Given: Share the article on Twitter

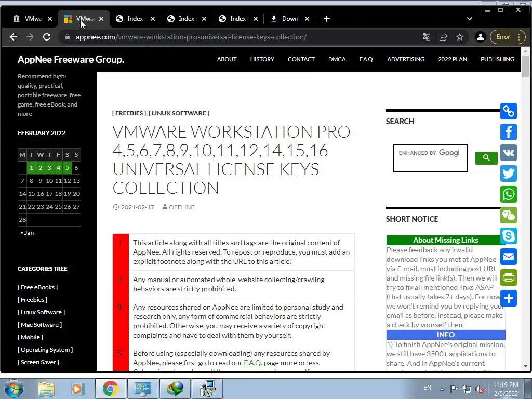Looking at the screenshot, I should (509, 174).
